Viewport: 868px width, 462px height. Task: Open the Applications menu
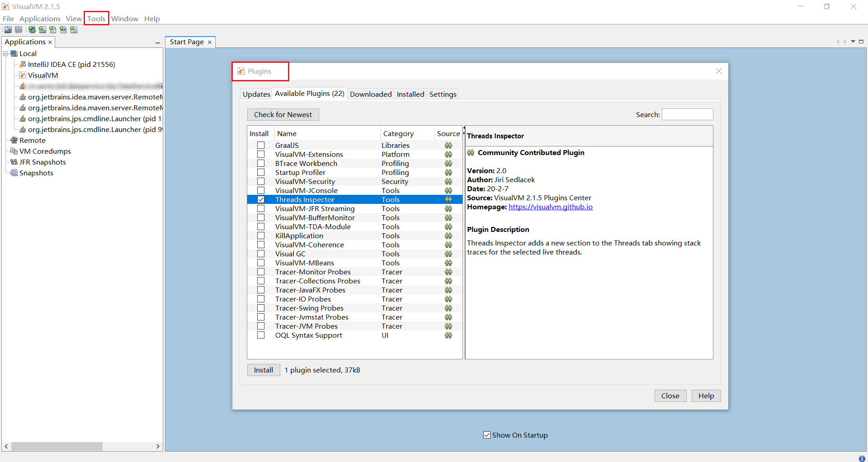click(40, 19)
